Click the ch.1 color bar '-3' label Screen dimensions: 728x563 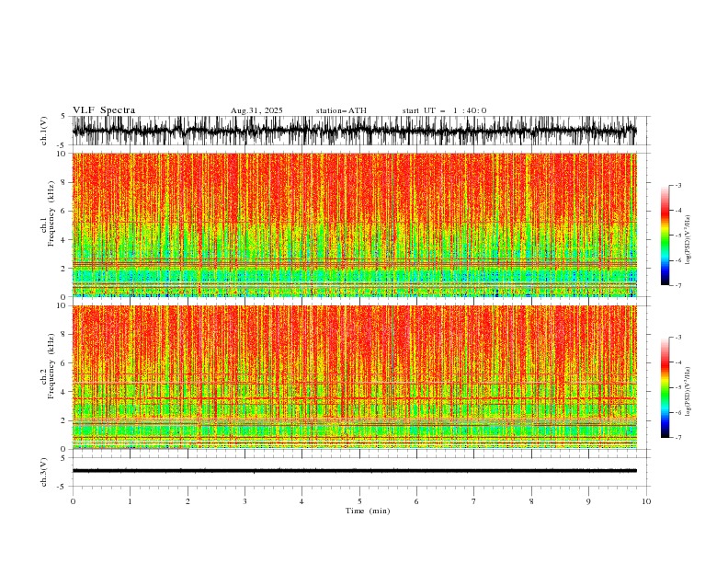pyautogui.click(x=677, y=185)
